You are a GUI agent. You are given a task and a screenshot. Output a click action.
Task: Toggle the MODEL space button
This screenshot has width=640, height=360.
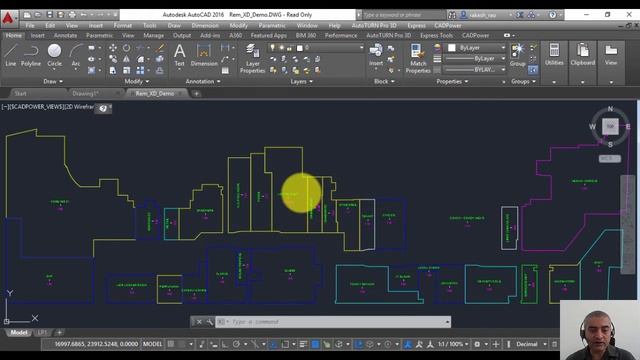pos(153,344)
